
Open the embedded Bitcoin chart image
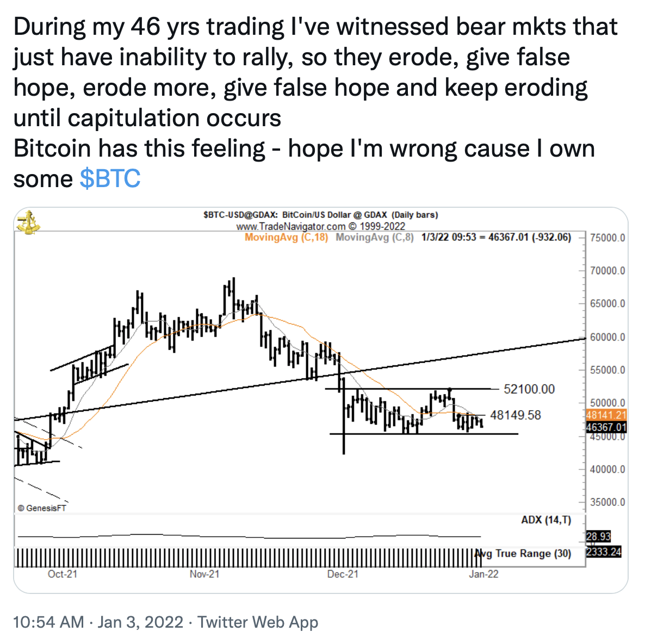point(320,400)
